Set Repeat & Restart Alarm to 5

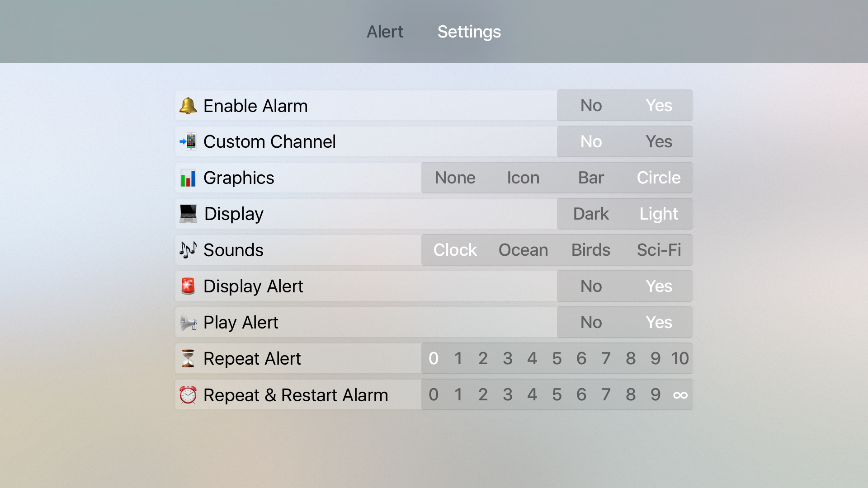557,394
